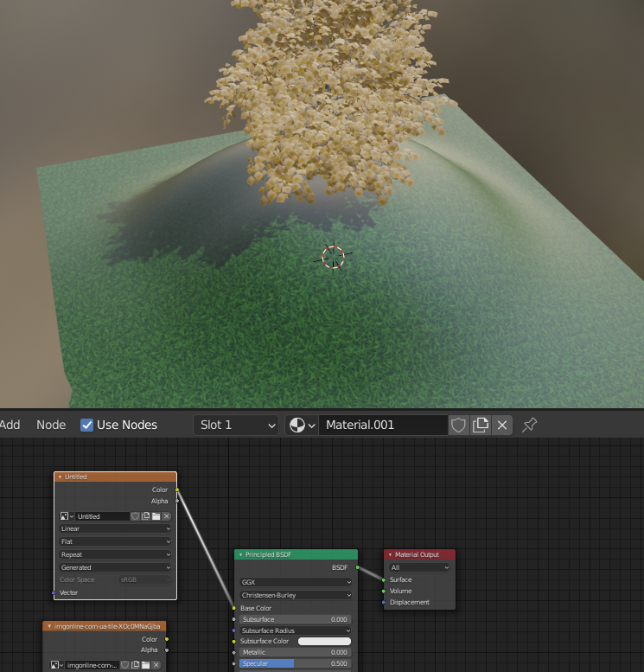644x672 pixels.
Task: Unlink the image in the Untitled node
Action: click(x=166, y=516)
